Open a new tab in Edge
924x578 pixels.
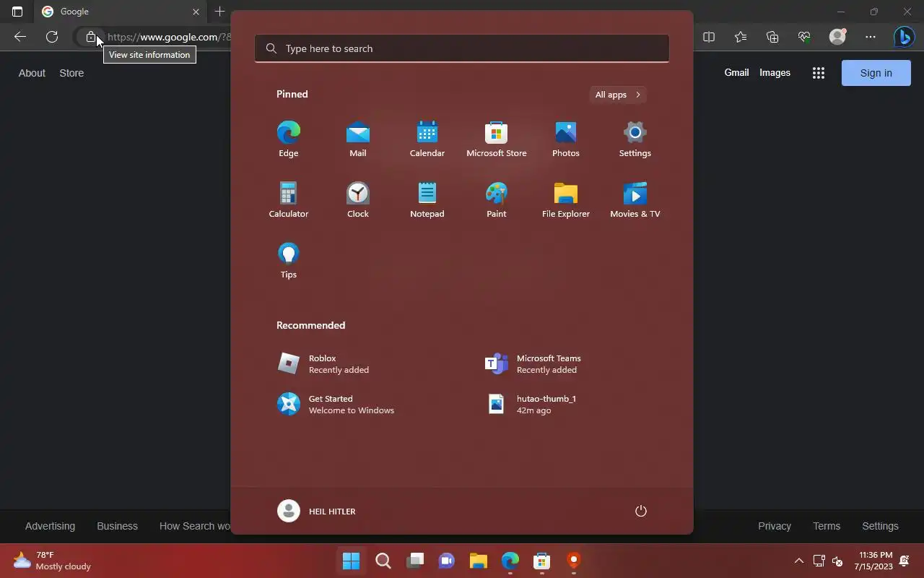pyautogui.click(x=219, y=12)
